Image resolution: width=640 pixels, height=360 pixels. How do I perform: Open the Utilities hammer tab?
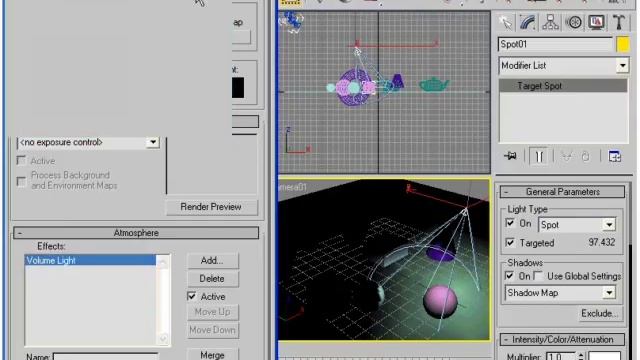pyautogui.click(x=619, y=22)
